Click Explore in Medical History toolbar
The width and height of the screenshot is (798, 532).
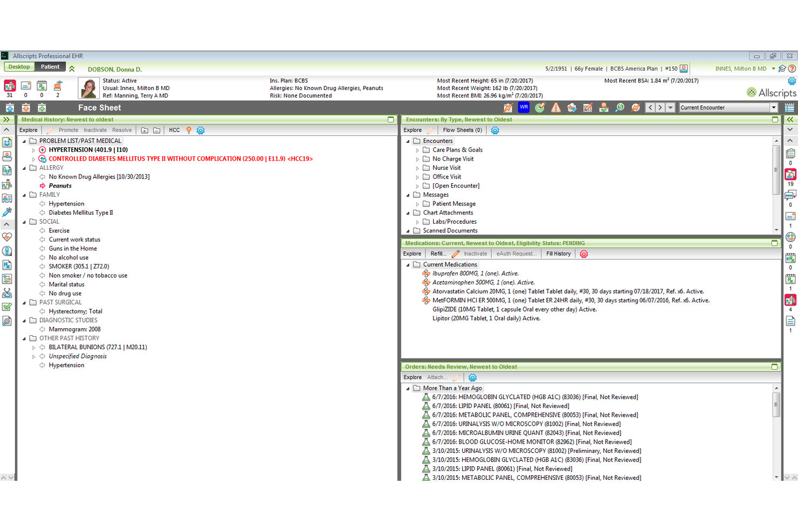pyautogui.click(x=29, y=130)
